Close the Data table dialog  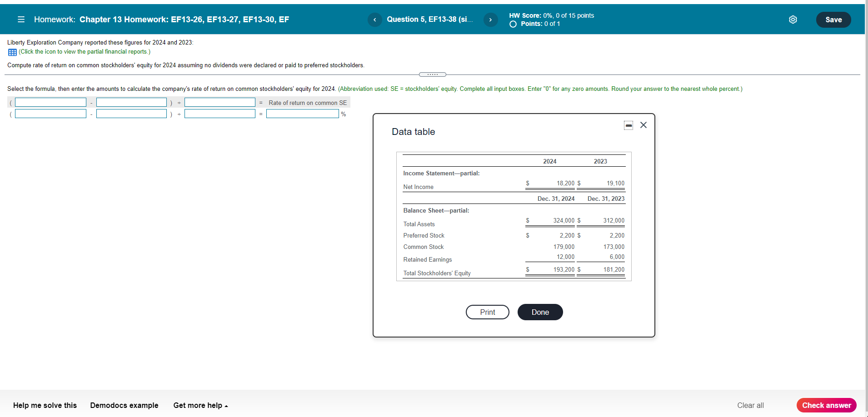pos(644,125)
